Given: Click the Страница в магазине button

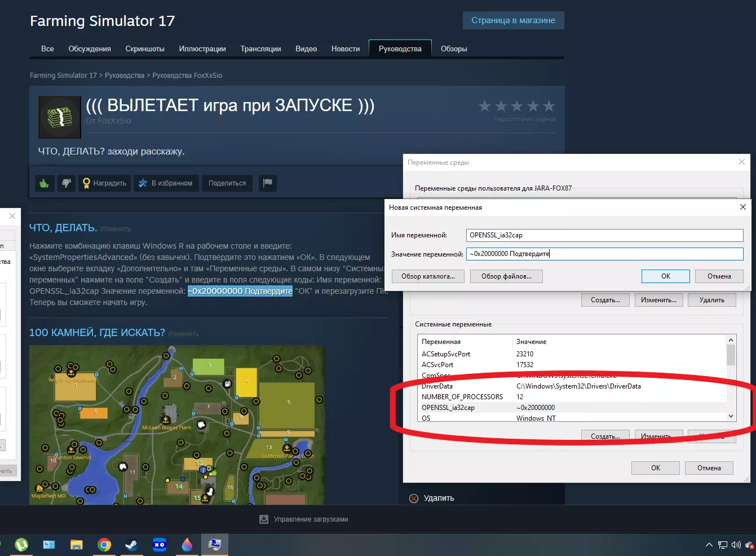Looking at the screenshot, I should point(513,20).
